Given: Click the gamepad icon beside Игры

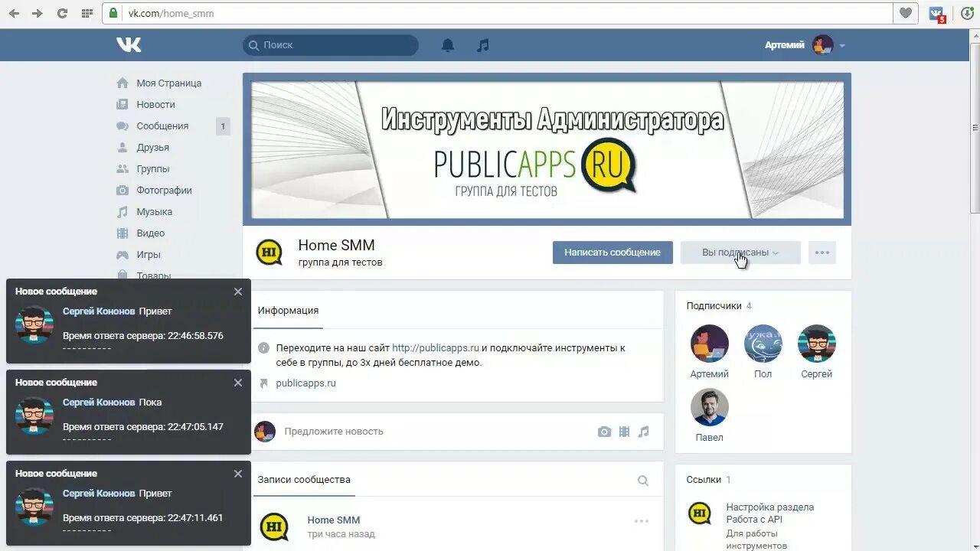Looking at the screenshot, I should tap(122, 254).
